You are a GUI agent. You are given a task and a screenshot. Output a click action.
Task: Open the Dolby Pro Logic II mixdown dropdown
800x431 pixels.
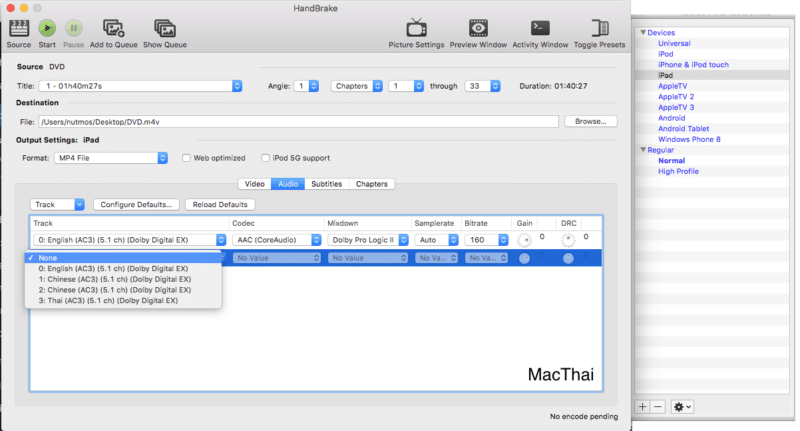(368, 240)
